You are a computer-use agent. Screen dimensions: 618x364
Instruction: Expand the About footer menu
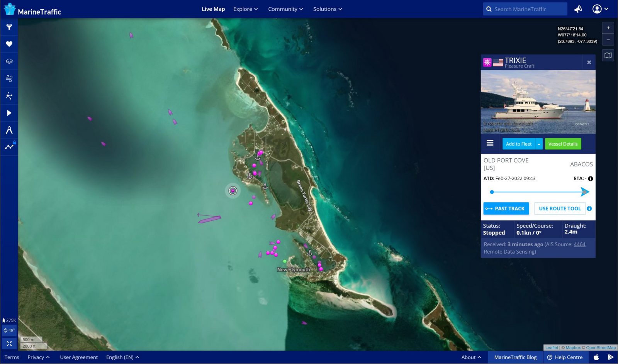[471, 357]
